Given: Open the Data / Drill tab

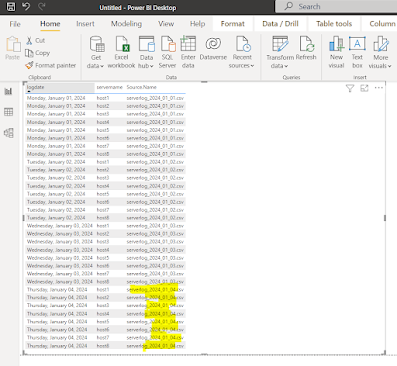Looking at the screenshot, I should pyautogui.click(x=280, y=24).
